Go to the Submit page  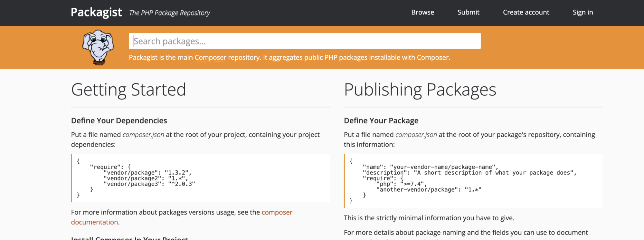click(469, 12)
